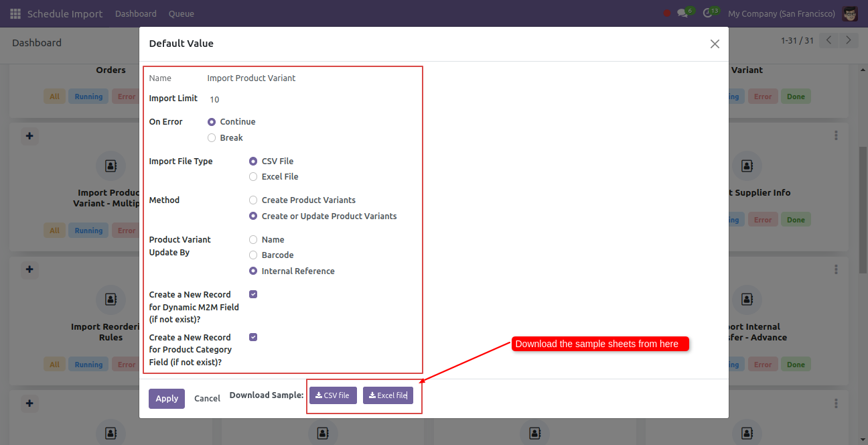Open the My Company (San Francisco) switcher
Viewport: 868px width, 445px height.
coord(782,13)
